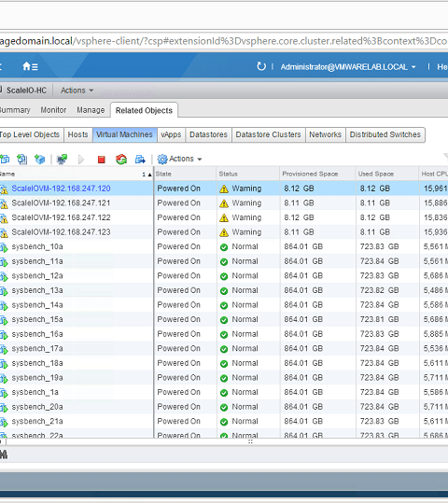Open the ScaleIOVM-192.168.247.120 link
The width and height of the screenshot is (448, 503).
61,189
